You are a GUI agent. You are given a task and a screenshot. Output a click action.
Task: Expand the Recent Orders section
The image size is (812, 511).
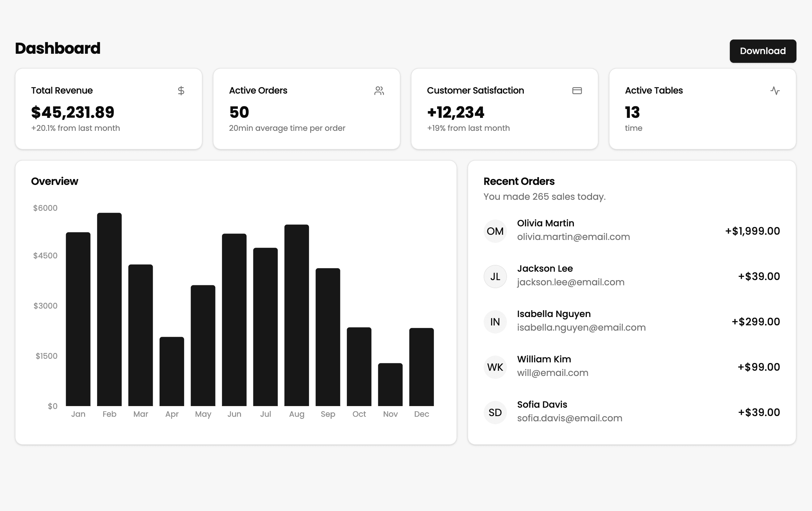click(519, 181)
